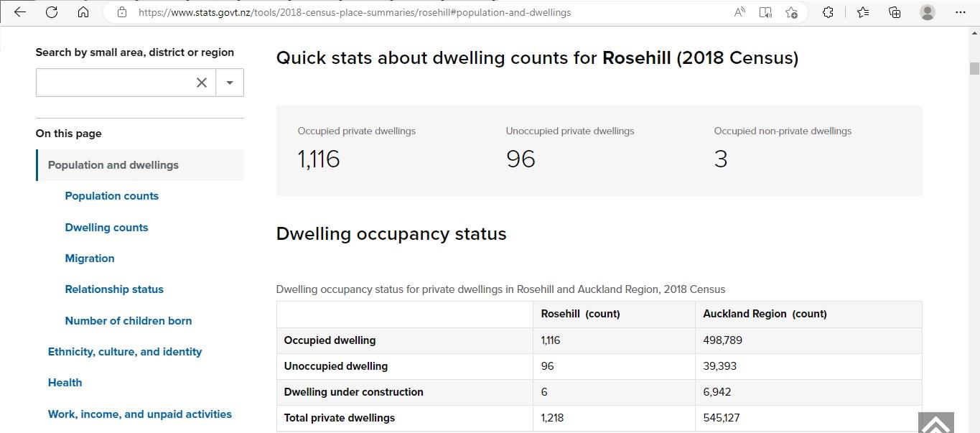Image resolution: width=980 pixels, height=433 pixels.
Task: Expand the area search dropdown arrow
Action: pyautogui.click(x=230, y=83)
